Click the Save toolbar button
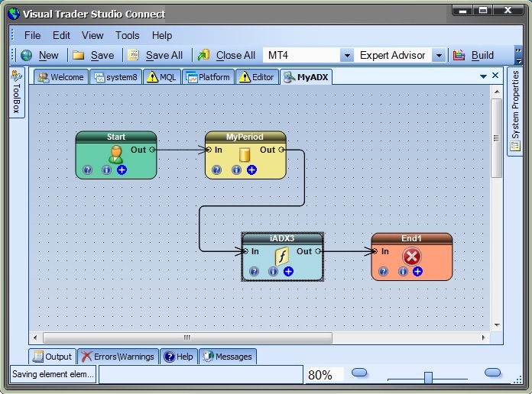The image size is (532, 394). click(x=94, y=55)
